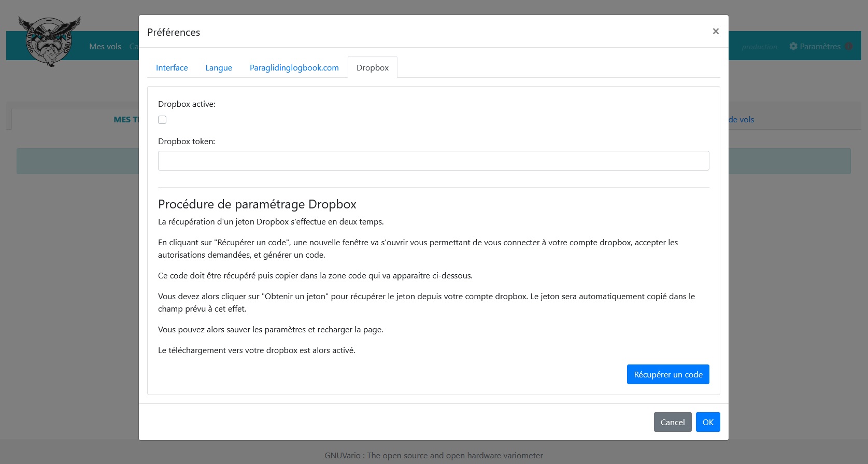
Task: Click the Préférences dialog title
Action: pos(174,32)
